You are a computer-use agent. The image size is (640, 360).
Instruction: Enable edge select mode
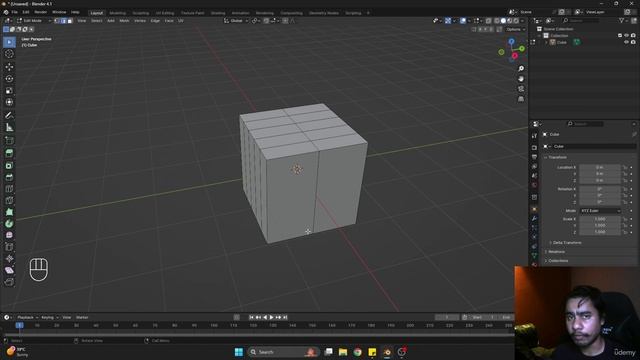(x=63, y=20)
